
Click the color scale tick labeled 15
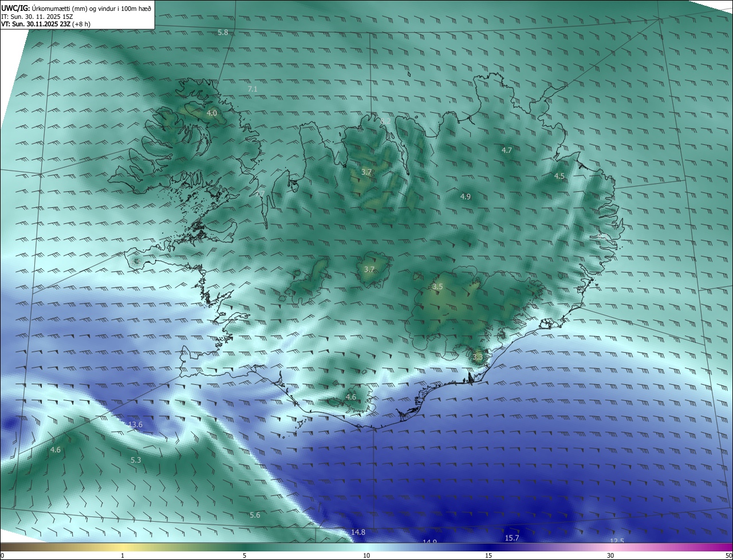pyautogui.click(x=488, y=556)
